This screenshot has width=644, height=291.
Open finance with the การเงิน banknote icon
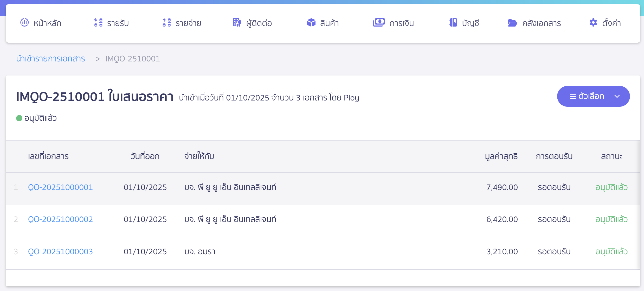(379, 23)
